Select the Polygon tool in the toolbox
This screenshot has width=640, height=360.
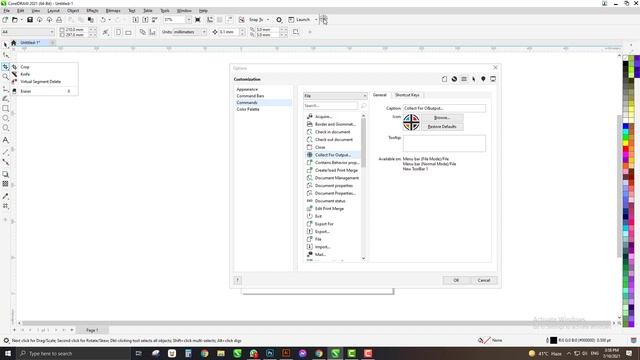point(6,128)
